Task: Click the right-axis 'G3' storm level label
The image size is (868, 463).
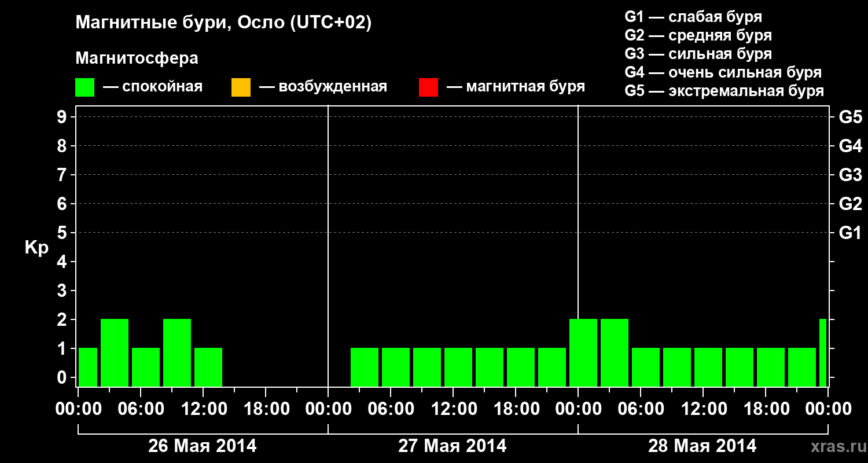Action: [x=850, y=175]
